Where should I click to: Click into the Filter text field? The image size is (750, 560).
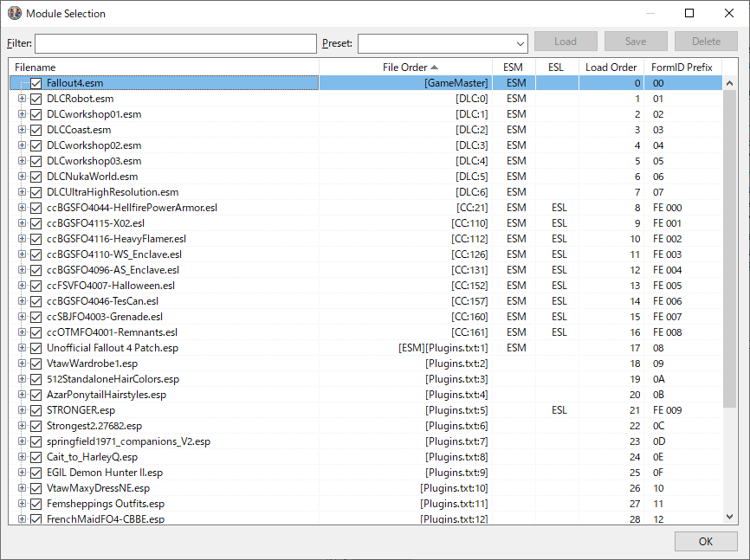click(x=176, y=43)
